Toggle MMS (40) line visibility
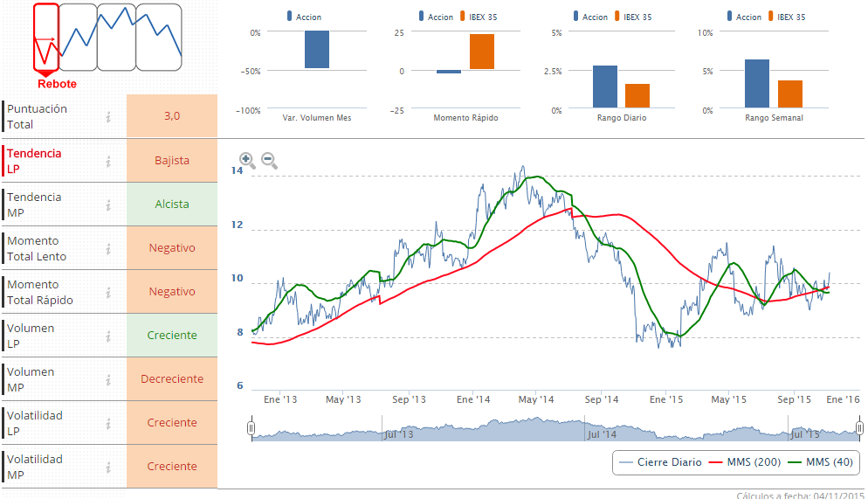Screen dimensions: 868x499 point(820,462)
